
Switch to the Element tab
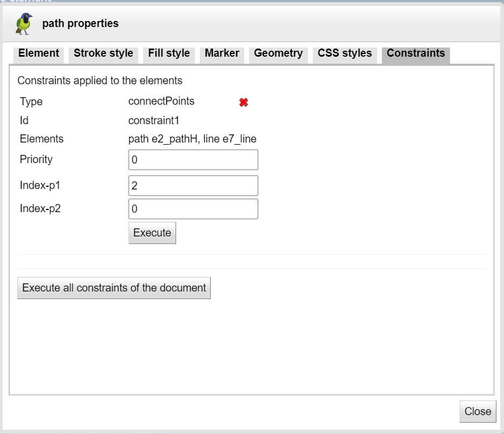click(38, 55)
